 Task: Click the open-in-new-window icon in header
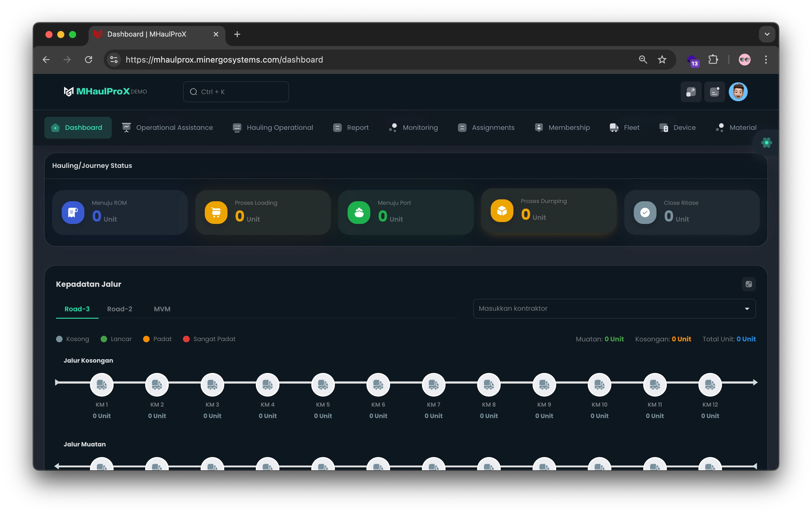pyautogui.click(x=691, y=92)
